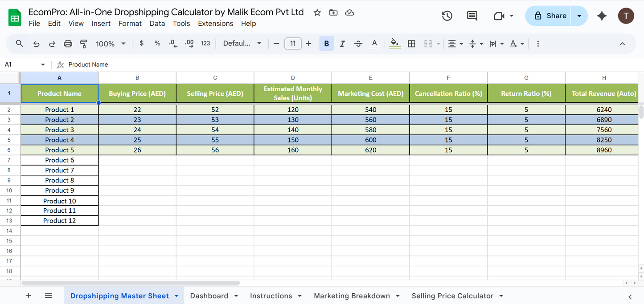Increase font size plus button

coord(308,44)
